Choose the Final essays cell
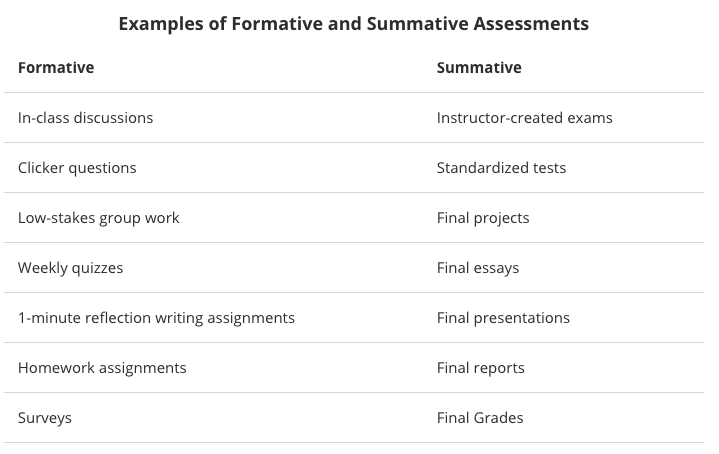The width and height of the screenshot is (719, 454). pos(478,268)
